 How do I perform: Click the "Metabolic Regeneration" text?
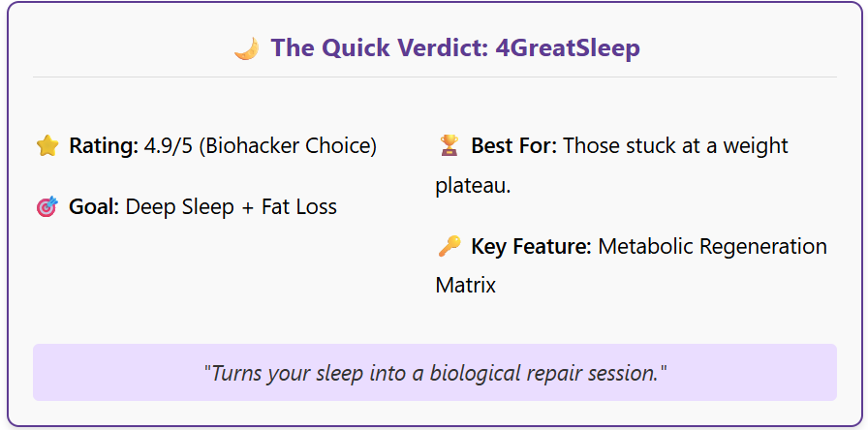(712, 247)
